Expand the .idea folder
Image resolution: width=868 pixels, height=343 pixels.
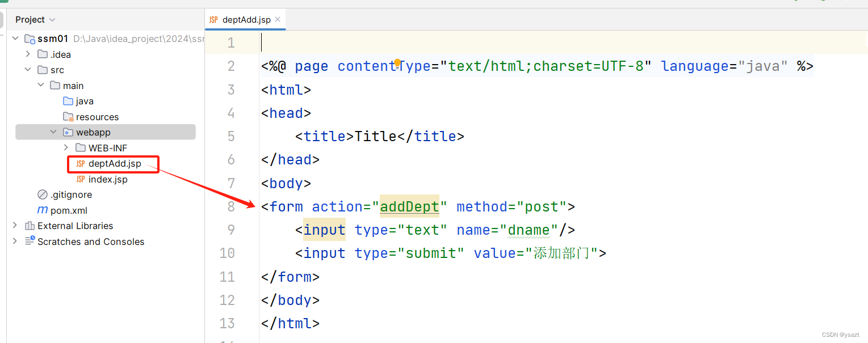tap(28, 54)
